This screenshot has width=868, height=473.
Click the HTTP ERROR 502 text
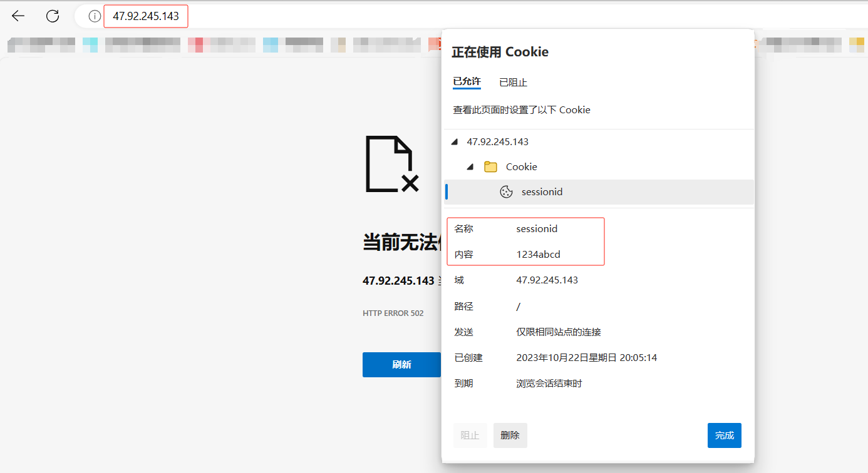(x=393, y=313)
